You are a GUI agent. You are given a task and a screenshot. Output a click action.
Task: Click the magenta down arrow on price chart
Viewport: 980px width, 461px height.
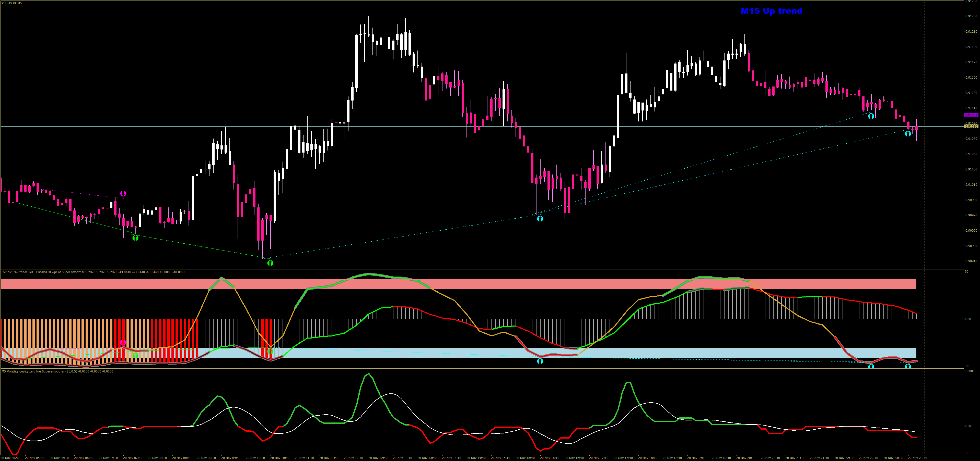coord(123,193)
